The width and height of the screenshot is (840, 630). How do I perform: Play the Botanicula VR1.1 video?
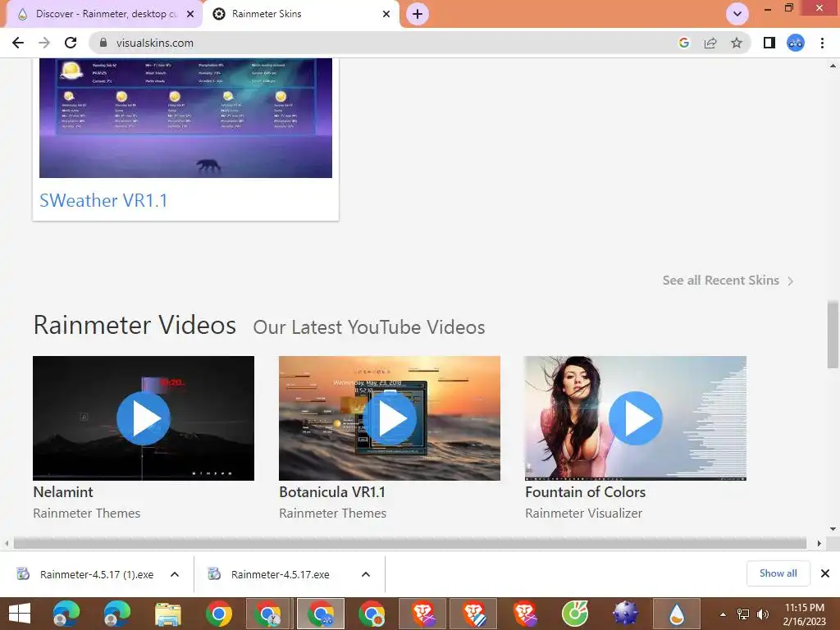click(390, 418)
